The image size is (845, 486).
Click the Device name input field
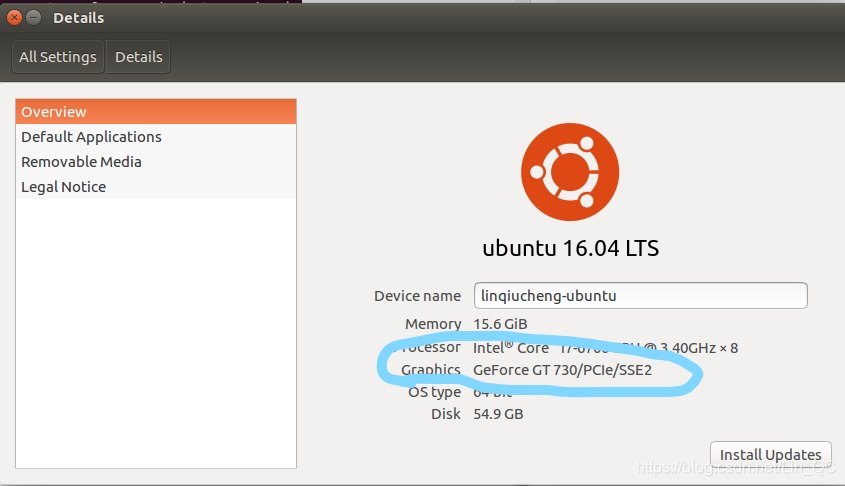point(641,295)
